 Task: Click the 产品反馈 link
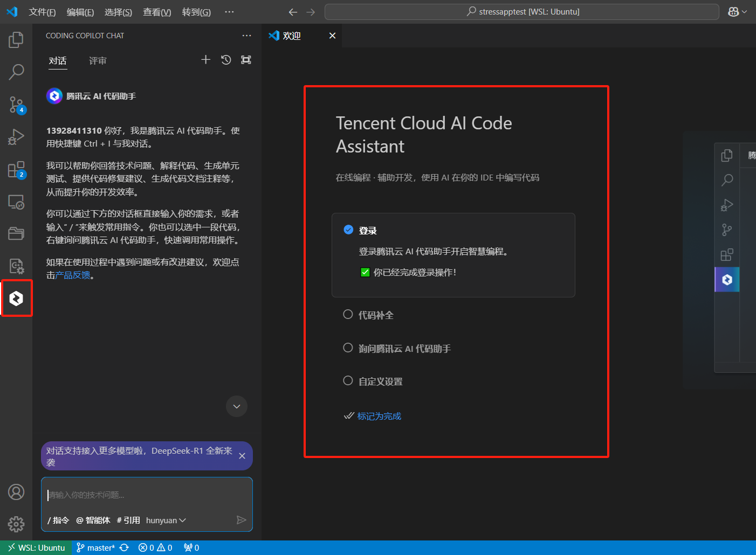click(73, 275)
